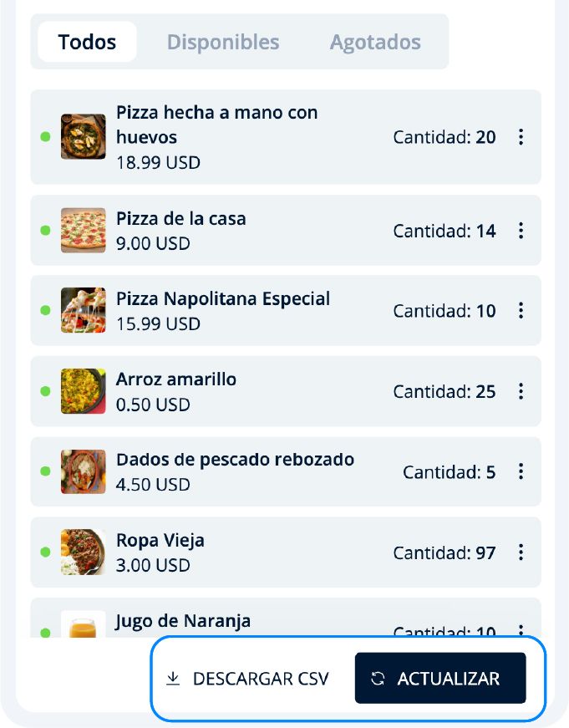Click the three-dot icon beside Arroz amarillo
The image size is (569, 728).
[521, 391]
